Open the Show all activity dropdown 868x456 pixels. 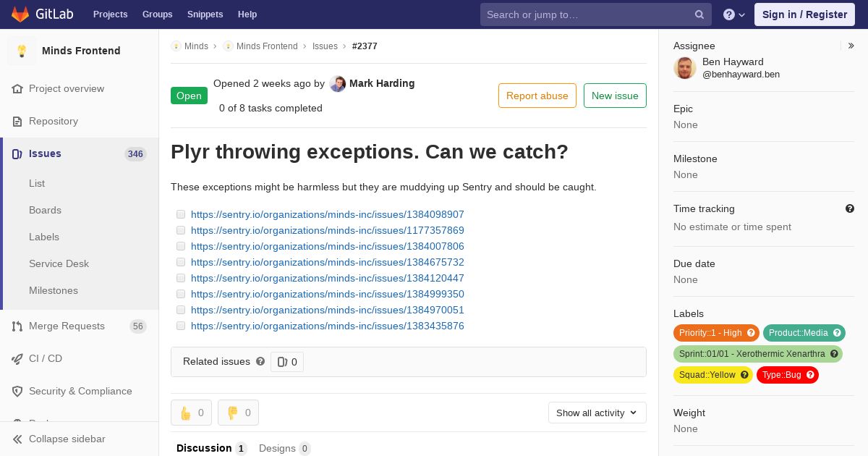click(597, 413)
